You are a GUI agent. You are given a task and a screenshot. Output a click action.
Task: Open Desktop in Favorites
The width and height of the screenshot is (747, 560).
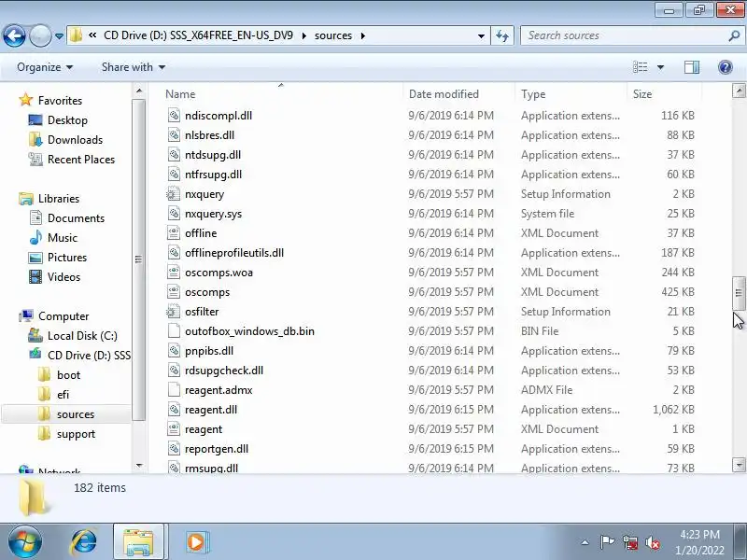[x=67, y=120]
